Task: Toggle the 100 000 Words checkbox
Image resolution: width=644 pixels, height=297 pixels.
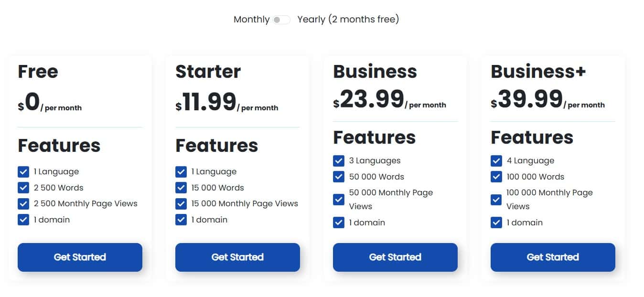Action: (496, 177)
